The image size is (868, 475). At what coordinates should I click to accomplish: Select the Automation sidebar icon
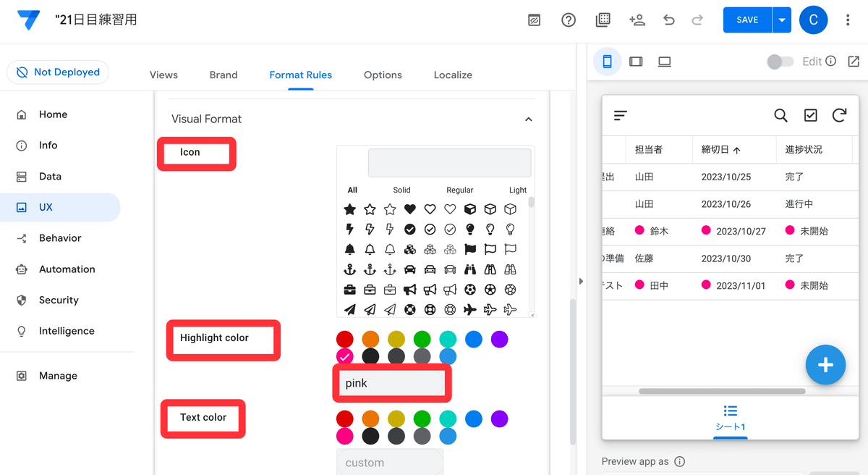[22, 269]
